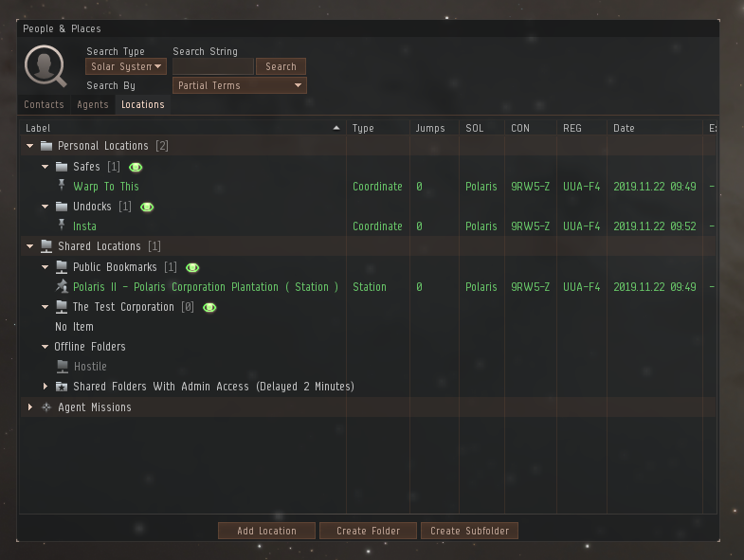Click the greyed Hostile offline folder icon
This screenshot has height=560, width=744.
63,367
